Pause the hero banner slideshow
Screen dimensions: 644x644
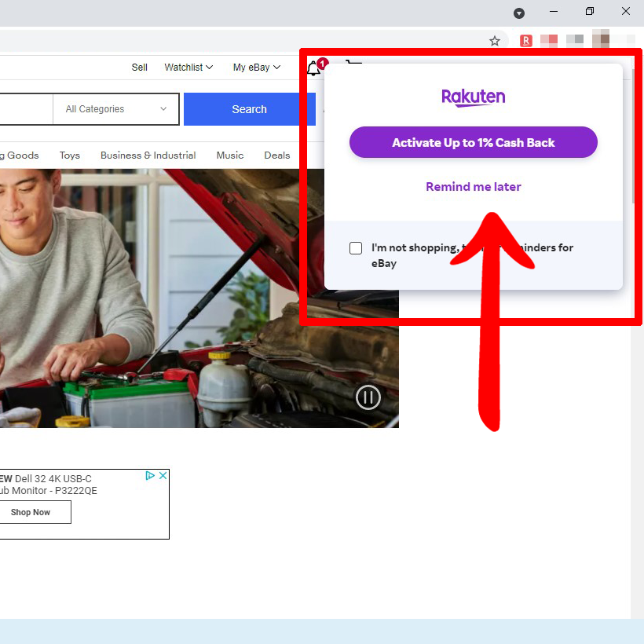pyautogui.click(x=368, y=397)
